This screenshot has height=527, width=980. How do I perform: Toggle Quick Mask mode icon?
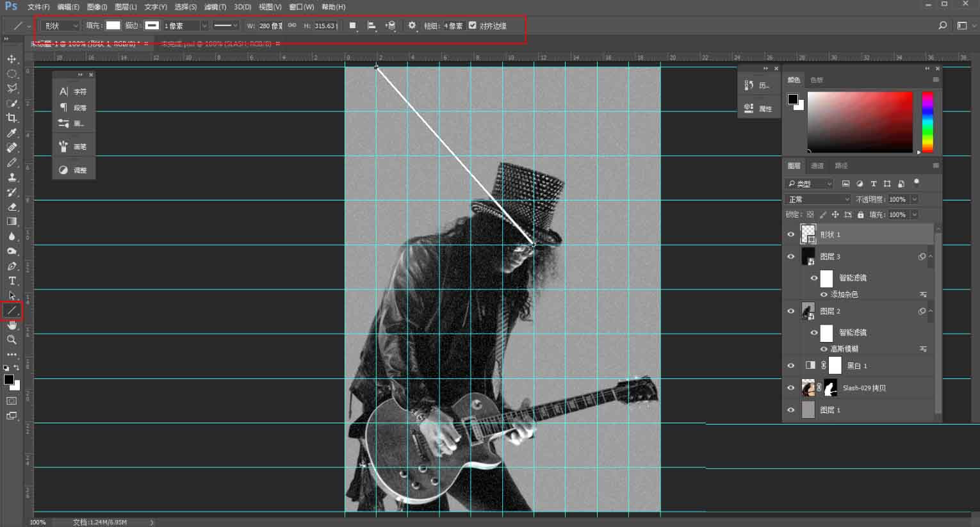click(12, 401)
